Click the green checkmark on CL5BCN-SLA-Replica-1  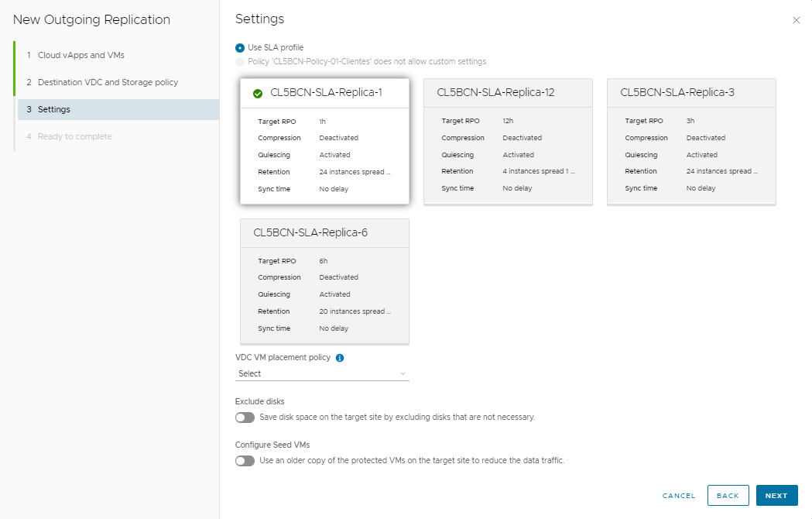[257, 93]
